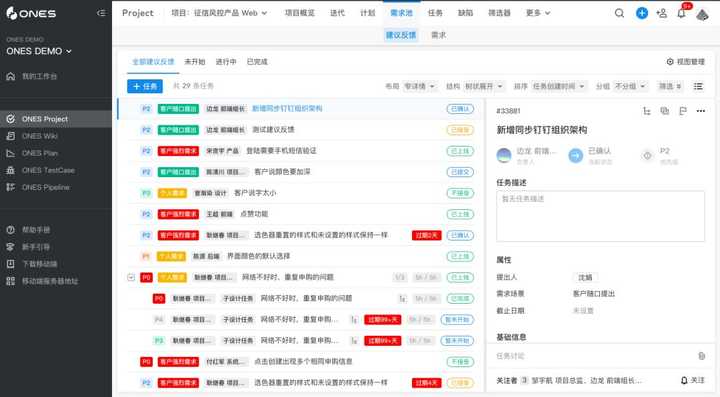Toggle the 关注 follow bell in the detail panel
The image size is (720, 397).
click(692, 380)
